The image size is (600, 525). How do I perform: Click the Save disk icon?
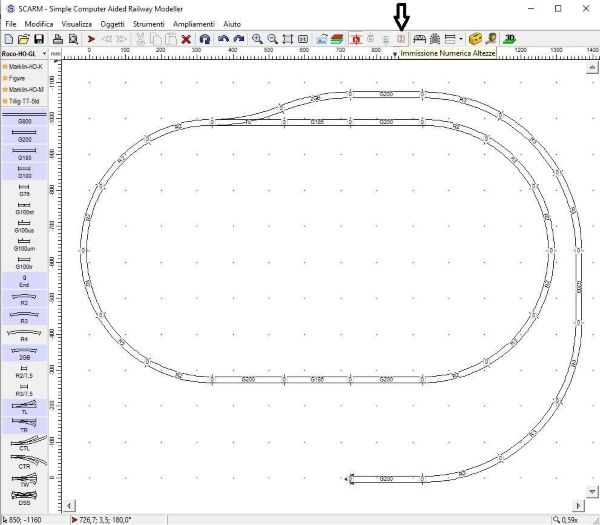[x=38, y=38]
